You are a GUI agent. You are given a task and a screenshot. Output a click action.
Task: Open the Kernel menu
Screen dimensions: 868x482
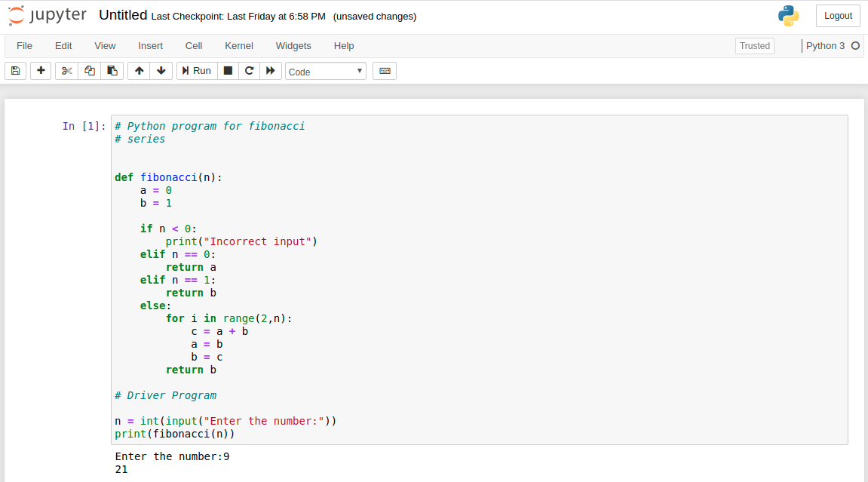pyautogui.click(x=238, y=46)
